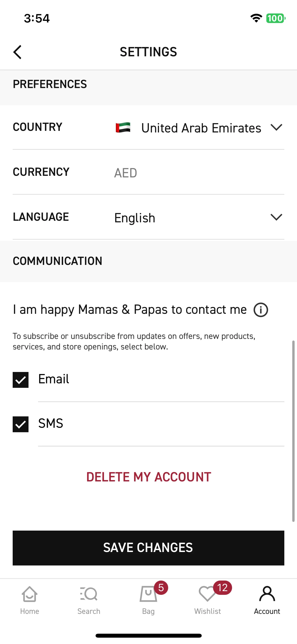Click the SAVE CHANGES button
This screenshot has width=297, height=644.
pos(148,548)
